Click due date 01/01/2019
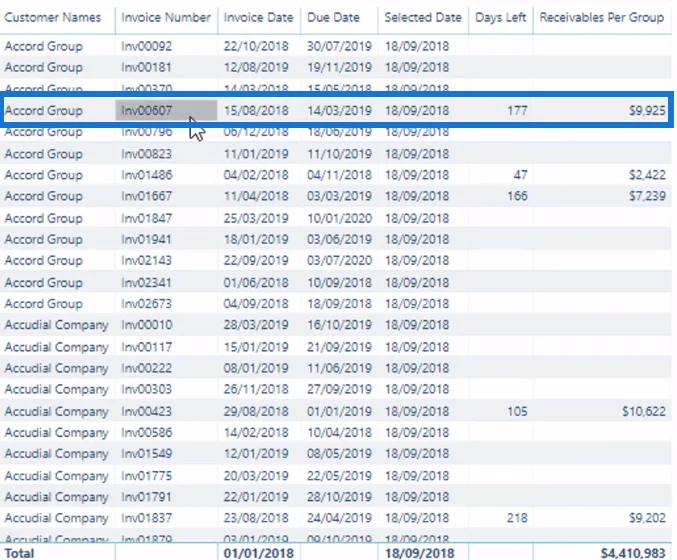Screen dimensions: 677x560 (x=339, y=411)
